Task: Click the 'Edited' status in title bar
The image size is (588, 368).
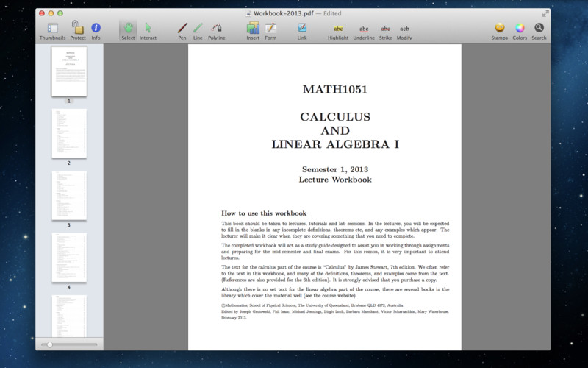Action: [332, 13]
